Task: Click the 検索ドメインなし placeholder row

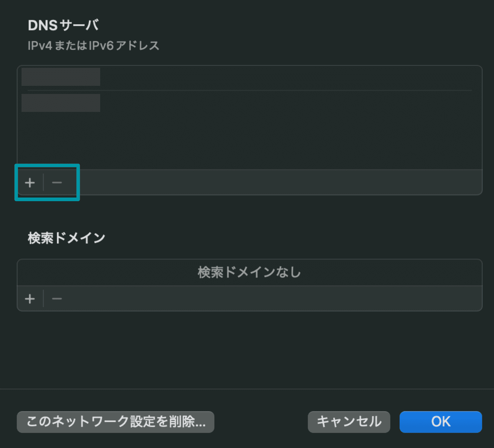Action: (249, 272)
